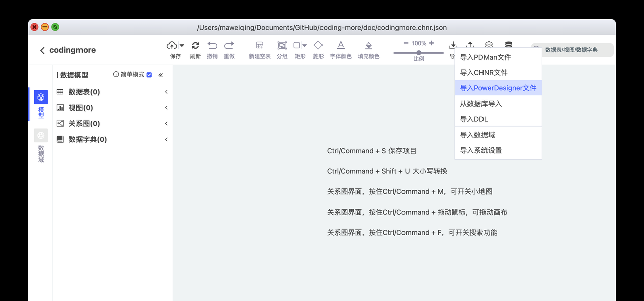This screenshot has height=301, width=644.
Task: Click the 填充颜色 fill color icon
Action: 368,45
